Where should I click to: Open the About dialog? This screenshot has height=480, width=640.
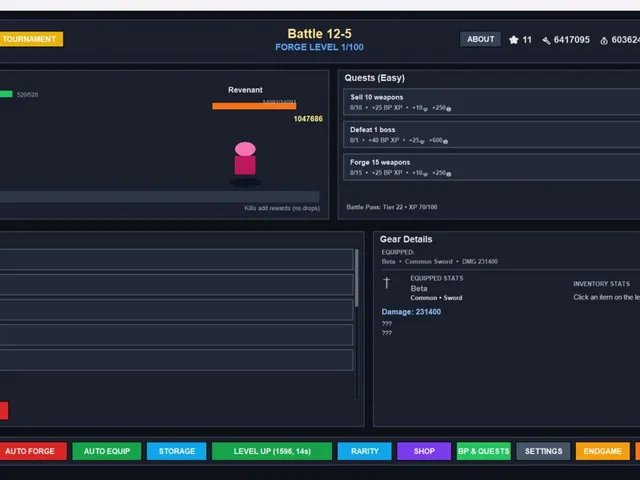[480, 39]
